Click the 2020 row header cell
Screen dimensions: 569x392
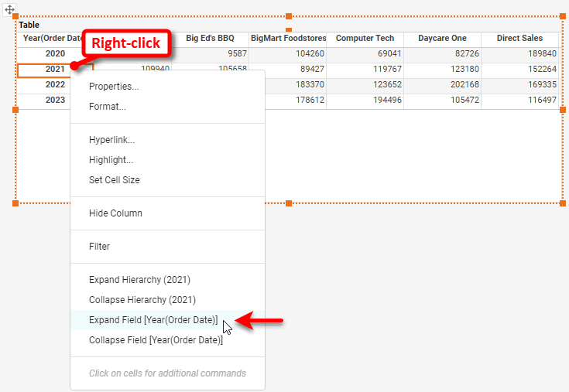click(x=55, y=54)
